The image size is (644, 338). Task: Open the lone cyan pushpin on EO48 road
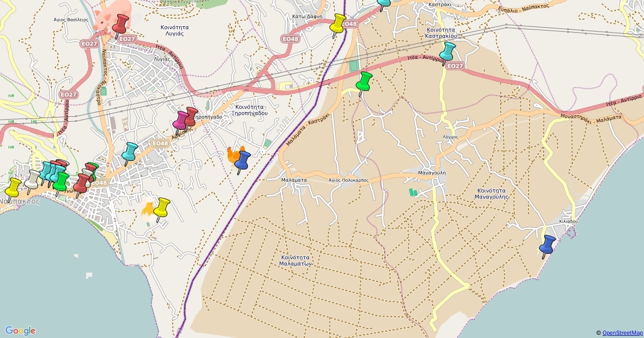(130, 152)
